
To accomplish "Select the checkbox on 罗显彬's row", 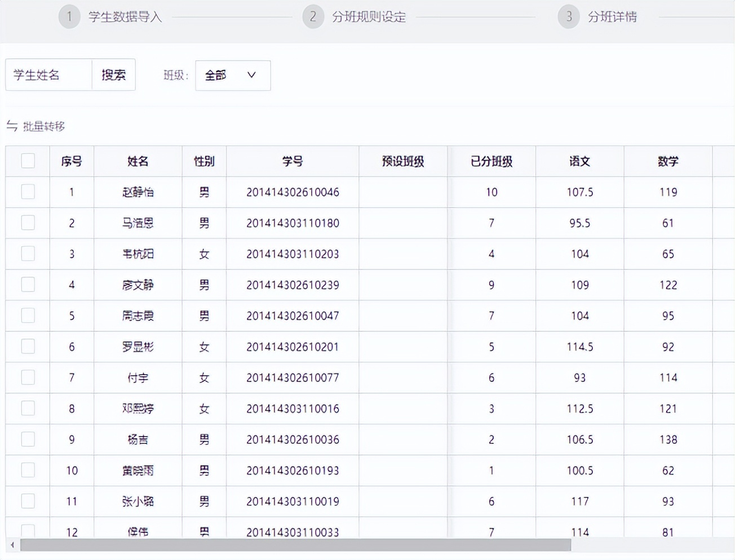I will [28, 346].
